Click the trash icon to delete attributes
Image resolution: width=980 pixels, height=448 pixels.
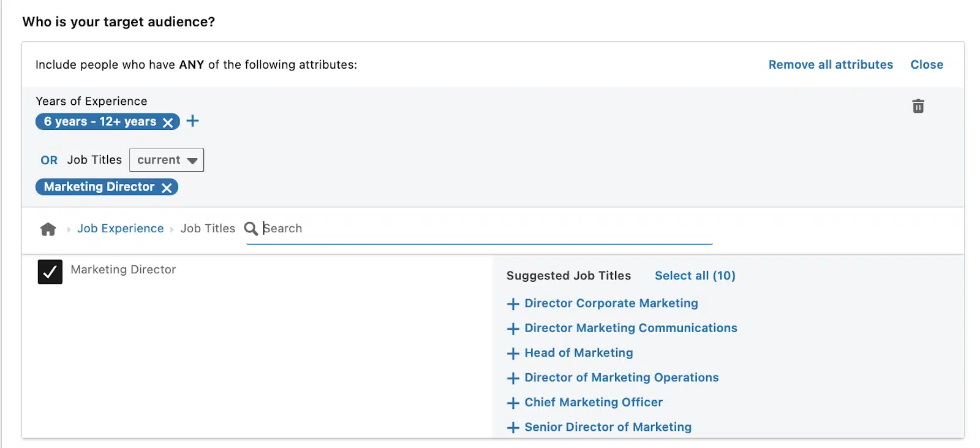pos(918,106)
